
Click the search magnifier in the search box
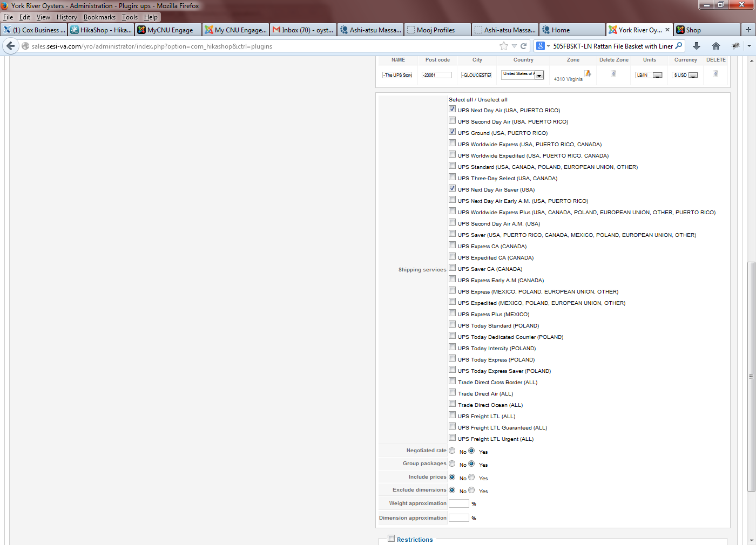point(679,46)
